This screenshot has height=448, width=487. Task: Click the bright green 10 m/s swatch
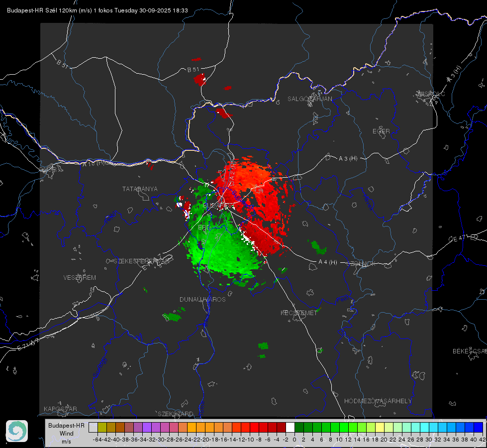coord(344,427)
